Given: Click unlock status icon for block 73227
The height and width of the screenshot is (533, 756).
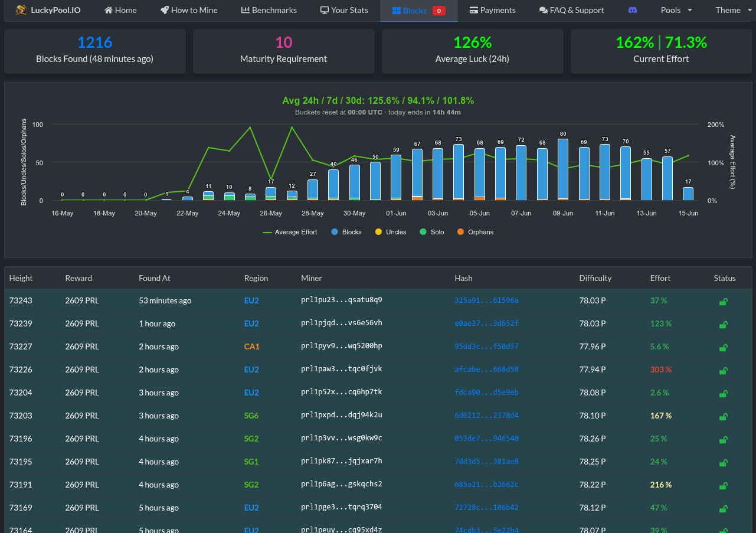Looking at the screenshot, I should point(723,347).
